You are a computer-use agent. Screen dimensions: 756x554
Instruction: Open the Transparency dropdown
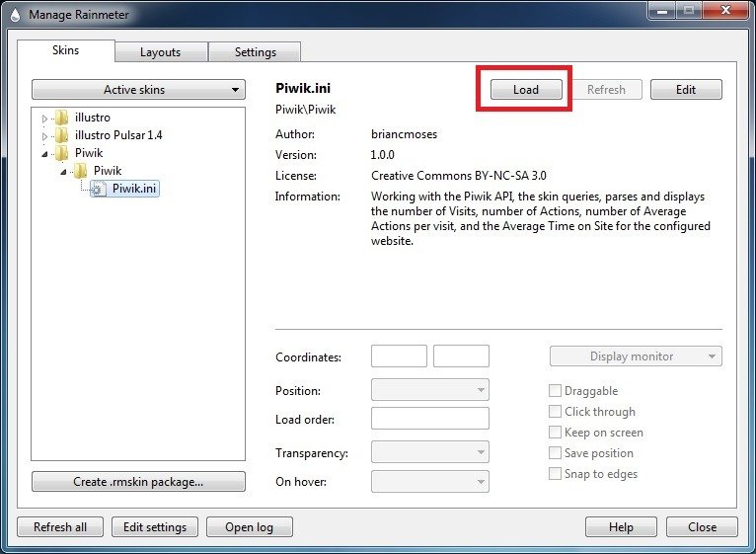coord(430,452)
